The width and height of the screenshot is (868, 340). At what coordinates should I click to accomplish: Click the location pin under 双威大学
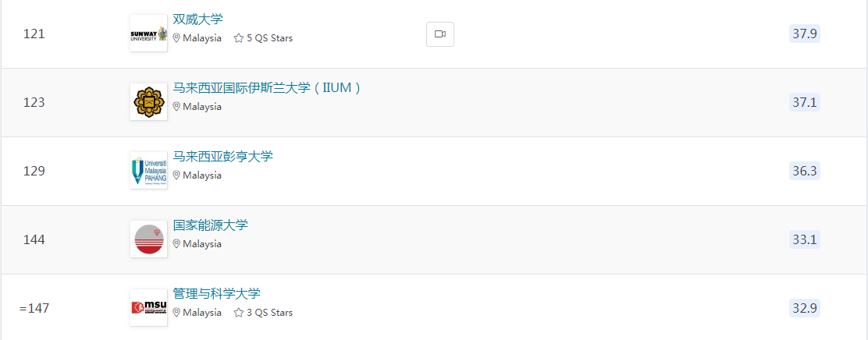click(176, 38)
